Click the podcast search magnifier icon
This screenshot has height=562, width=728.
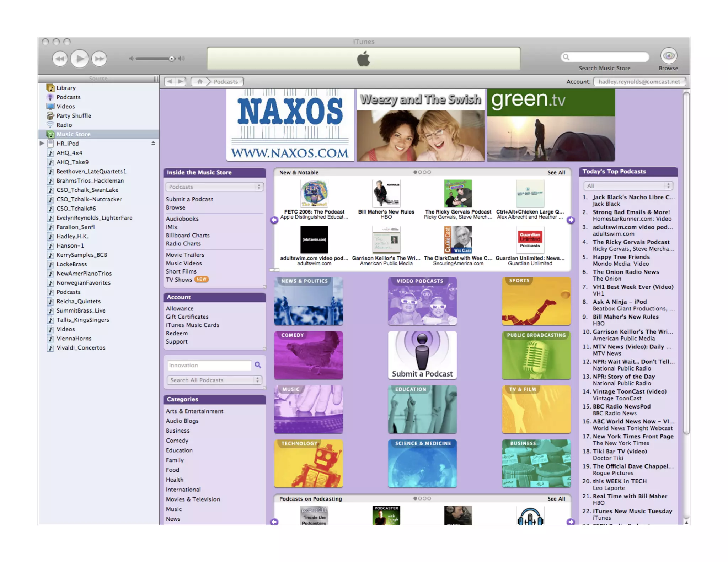[258, 365]
